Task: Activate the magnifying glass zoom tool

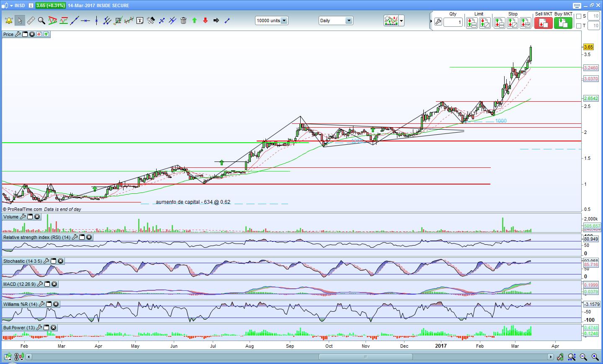Action: 41,21
